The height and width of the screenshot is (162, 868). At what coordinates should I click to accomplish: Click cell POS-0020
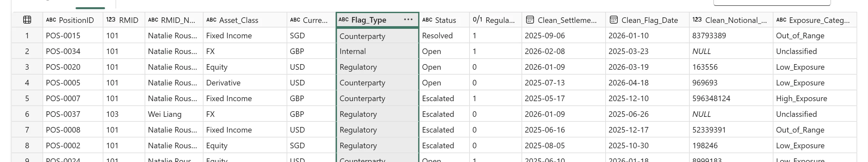pos(73,67)
